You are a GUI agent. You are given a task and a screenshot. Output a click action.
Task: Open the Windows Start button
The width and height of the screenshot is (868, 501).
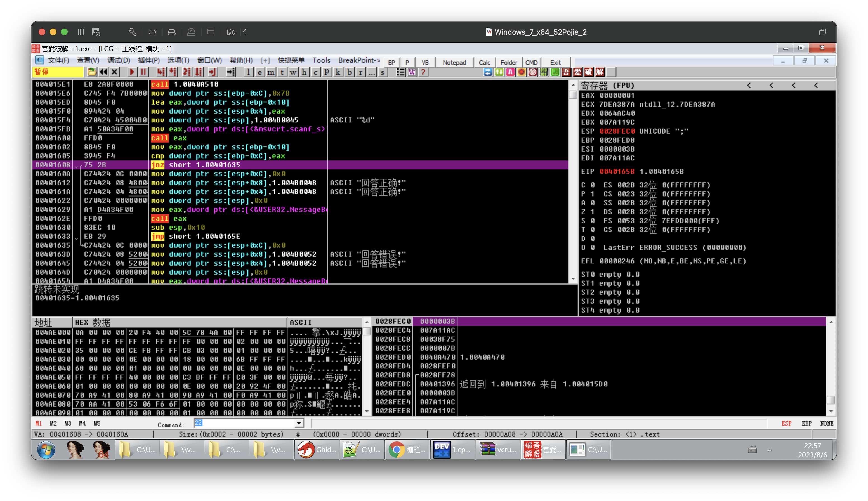[46, 450]
